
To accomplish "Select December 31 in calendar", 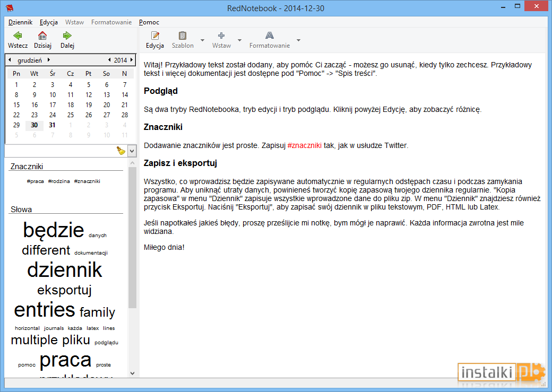I will pos(52,125).
